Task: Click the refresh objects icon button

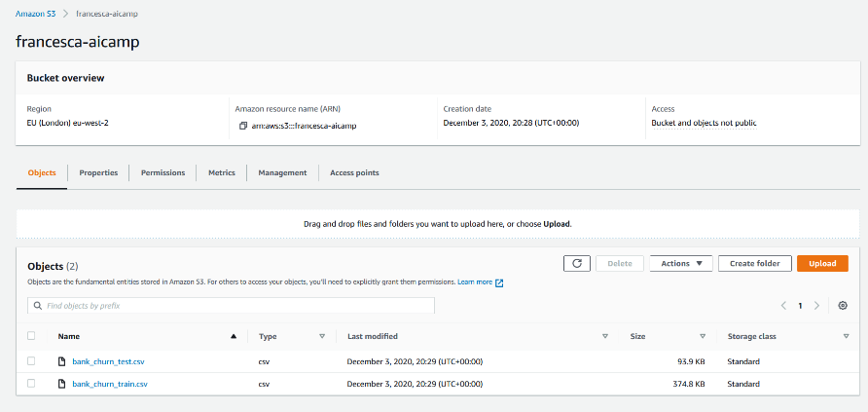Action: pos(577,264)
